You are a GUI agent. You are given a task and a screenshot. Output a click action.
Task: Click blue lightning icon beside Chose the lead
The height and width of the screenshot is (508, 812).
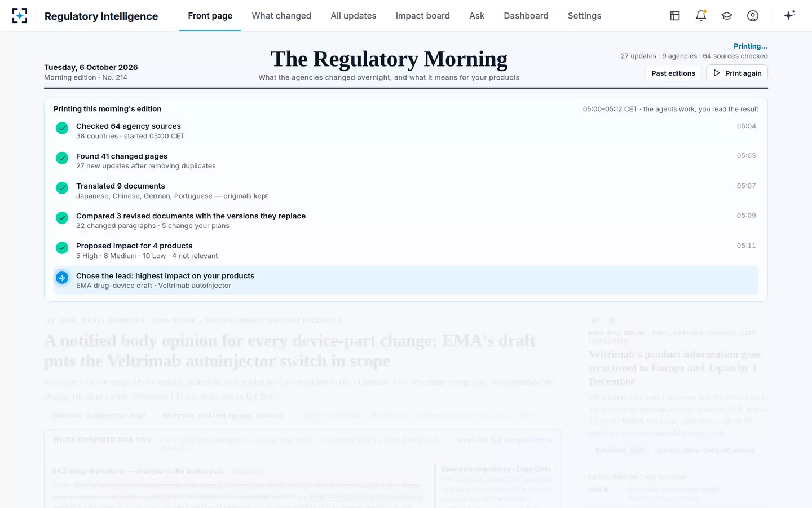62,278
